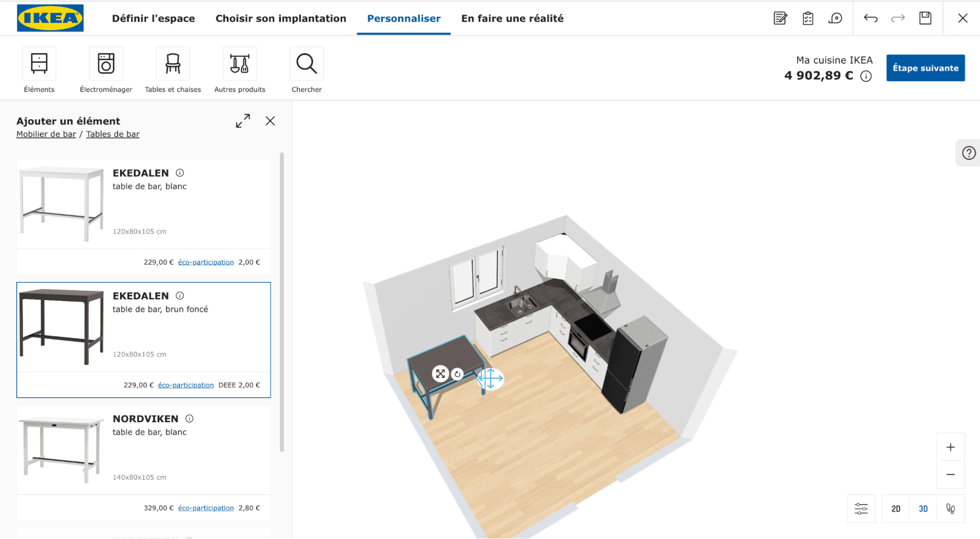Open the Définir l'espace tab

point(153,18)
